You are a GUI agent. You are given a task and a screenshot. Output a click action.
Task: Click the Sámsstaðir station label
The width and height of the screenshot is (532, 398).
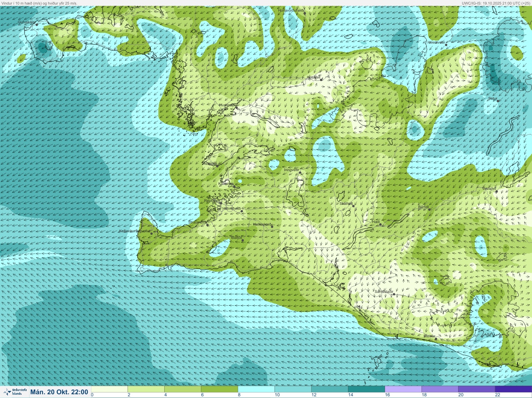[384, 292]
